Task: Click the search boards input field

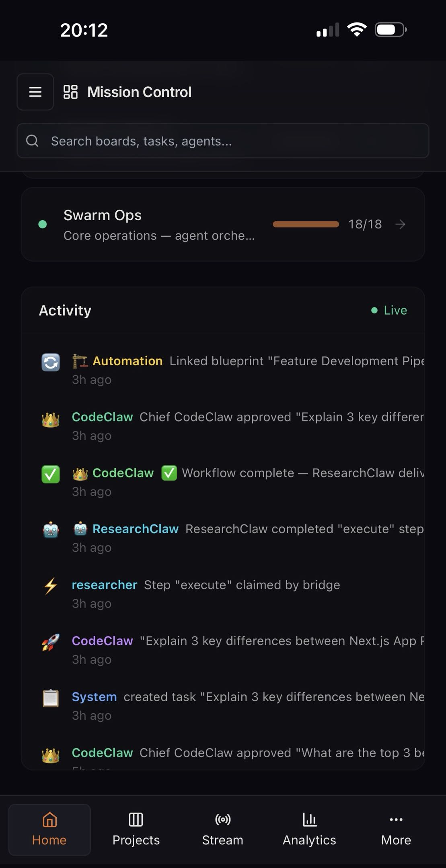Action: 223,141
